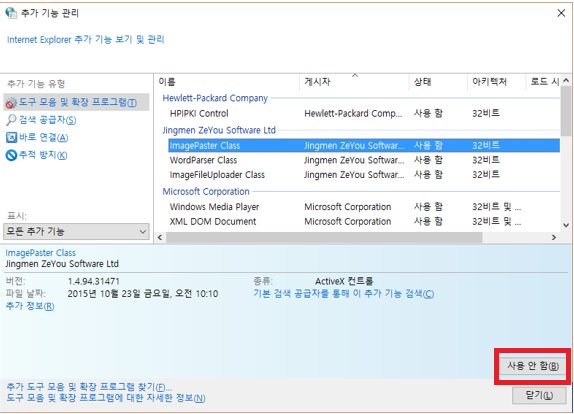Select the toolbars and extensions gear icon
The height and width of the screenshot is (414, 574).
(x=11, y=102)
